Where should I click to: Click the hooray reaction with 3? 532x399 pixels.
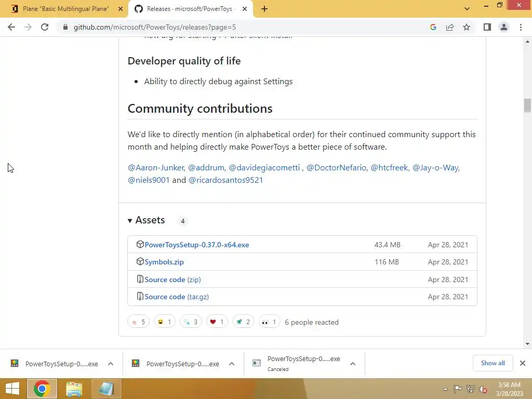(x=191, y=322)
